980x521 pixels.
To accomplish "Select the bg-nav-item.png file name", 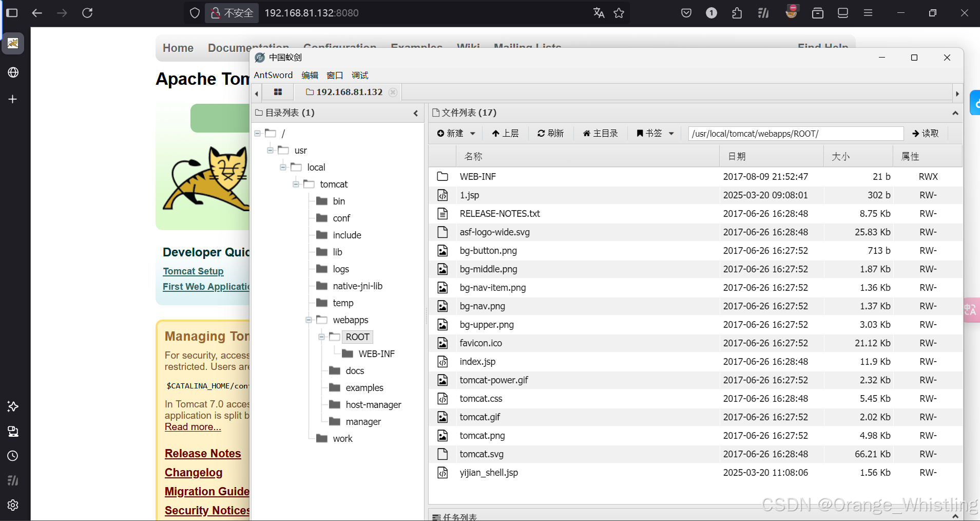I will 493,288.
